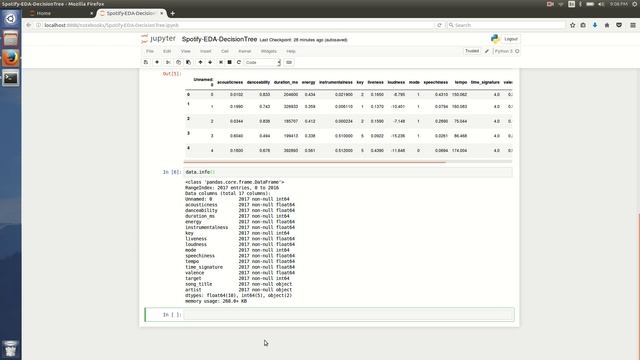The image size is (640, 360).
Task: Open Terminal from the Ubuntu launcher
Action: [x=11, y=78]
